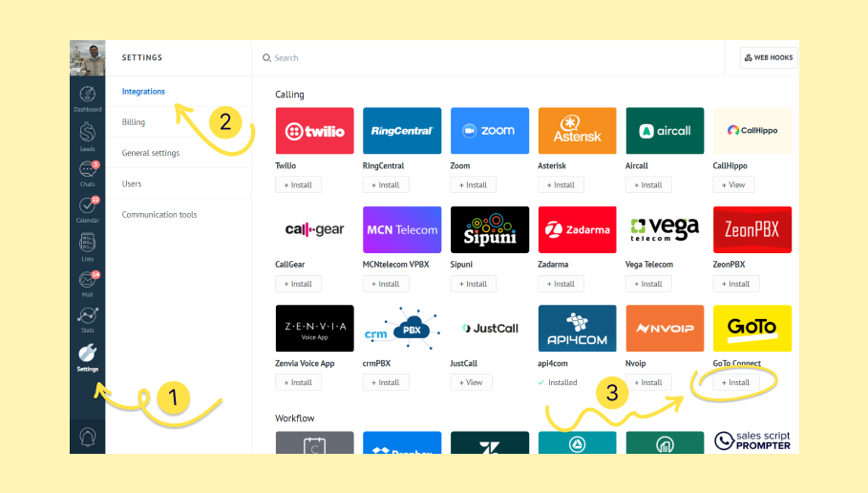The height and width of the screenshot is (493, 868).
Task: Click the RingCentral logo tile
Action: pos(402,131)
